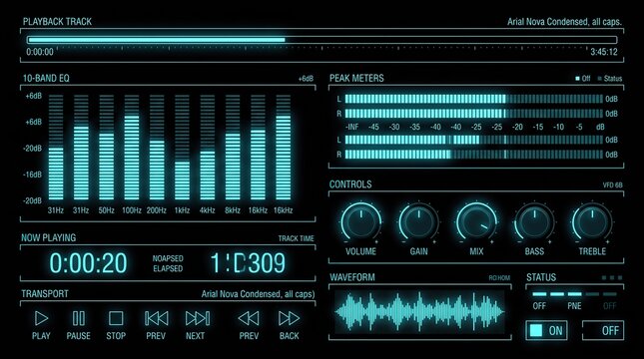Click the plus mark beside the Treble knob
The width and height of the screenshot is (644, 359).
[x=607, y=242]
